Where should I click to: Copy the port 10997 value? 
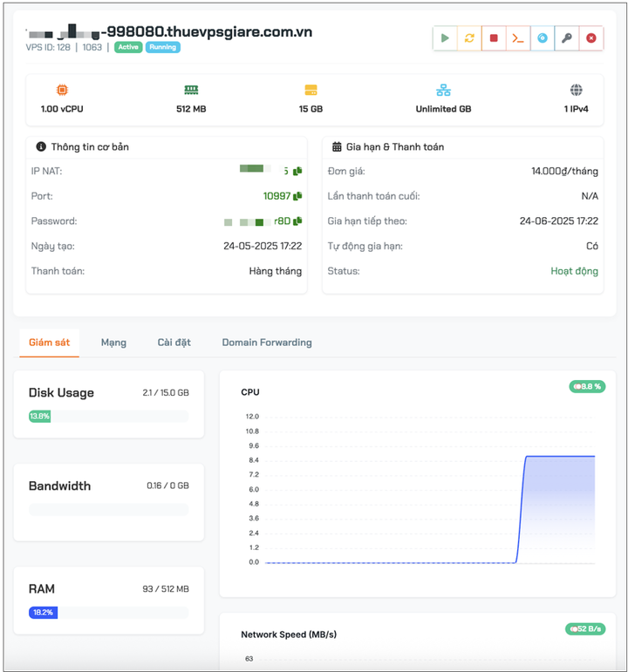click(297, 196)
